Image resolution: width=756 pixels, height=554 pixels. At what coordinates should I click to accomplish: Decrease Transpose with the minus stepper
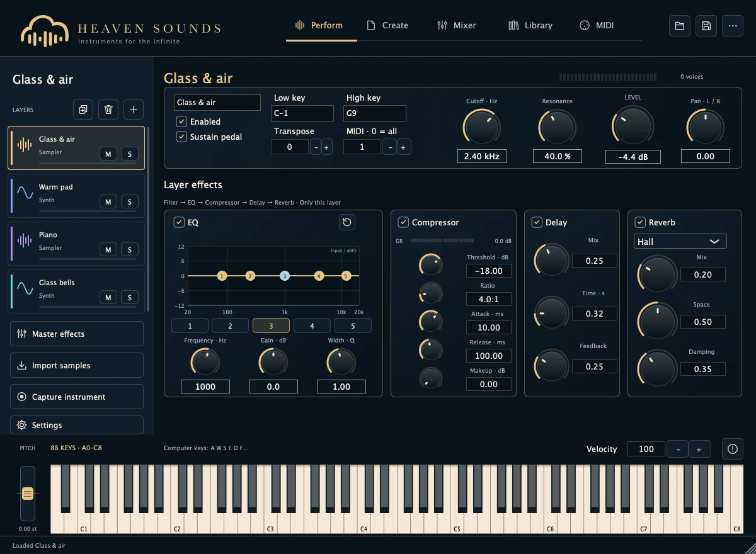tap(316, 147)
